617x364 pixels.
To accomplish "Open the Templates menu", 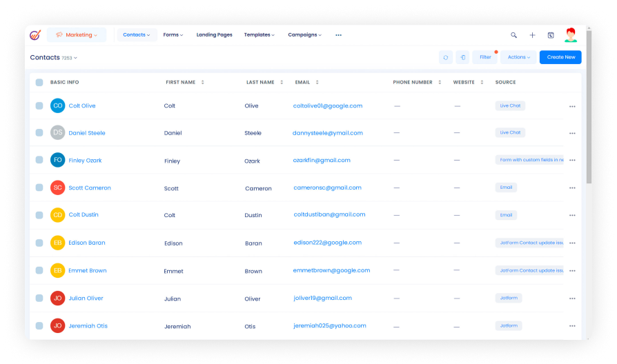I will coord(259,35).
